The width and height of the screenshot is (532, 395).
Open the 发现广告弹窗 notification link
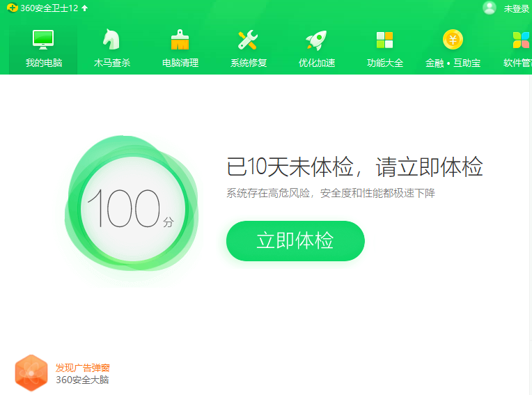click(x=83, y=367)
